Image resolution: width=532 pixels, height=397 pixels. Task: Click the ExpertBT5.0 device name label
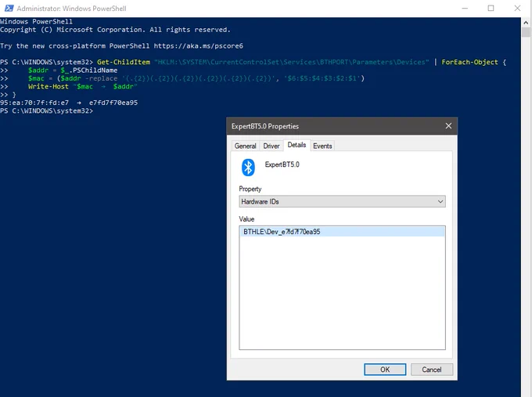282,164
